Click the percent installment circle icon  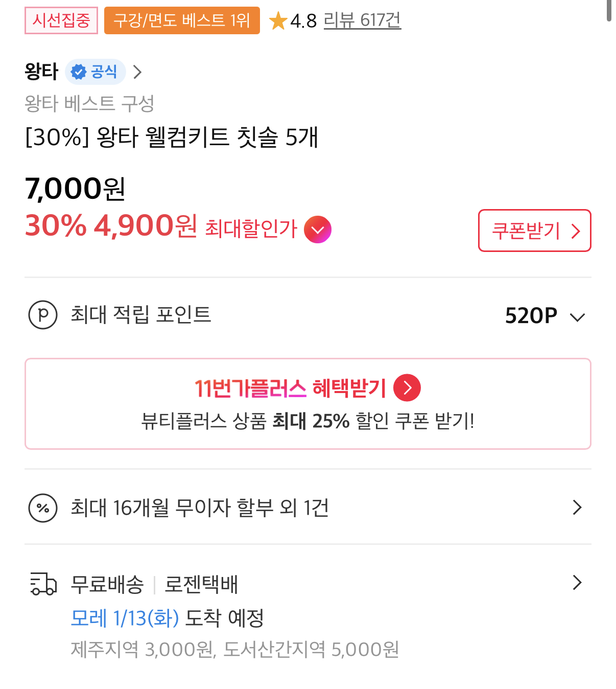[43, 508]
